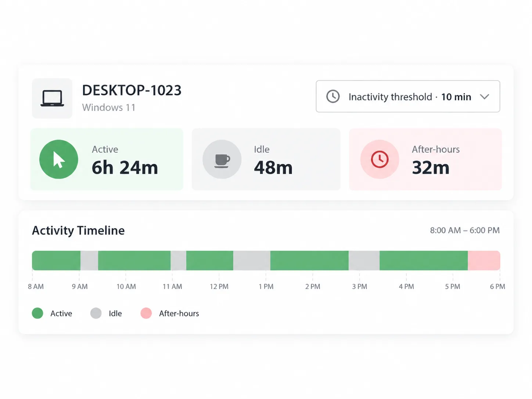Viewport: 532px width, 399px height.
Task: Click the 8:00 AM – 6:00 PM range
Action: tap(465, 230)
